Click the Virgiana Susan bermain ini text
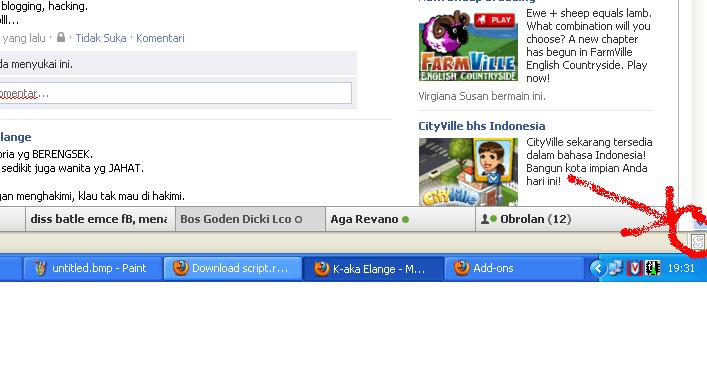Viewport: 707px width, 384px height. point(482,96)
